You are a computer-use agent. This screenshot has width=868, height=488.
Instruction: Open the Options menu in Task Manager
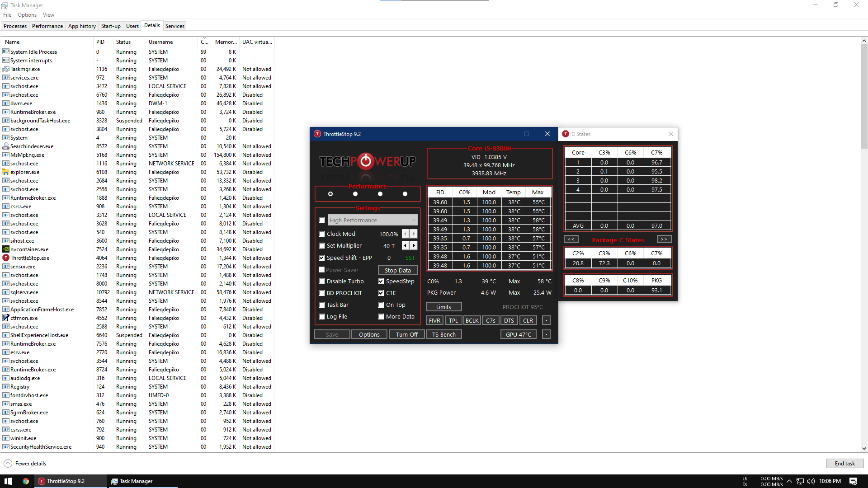coord(27,15)
